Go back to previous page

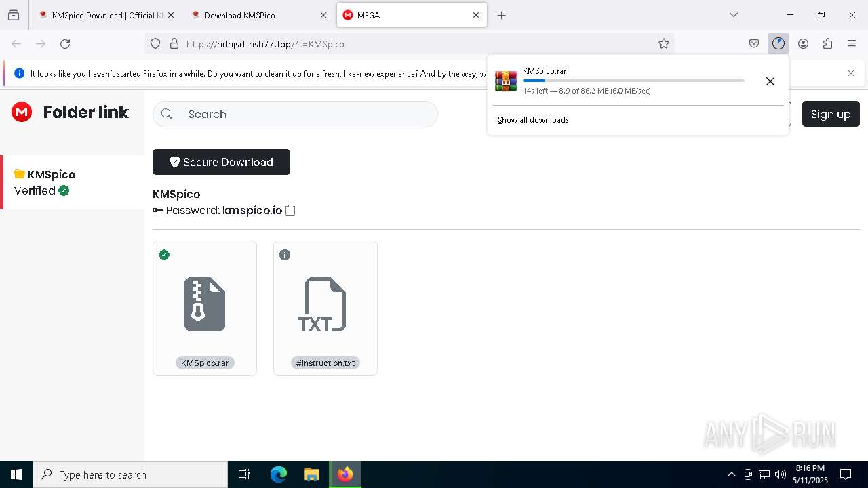(16, 44)
